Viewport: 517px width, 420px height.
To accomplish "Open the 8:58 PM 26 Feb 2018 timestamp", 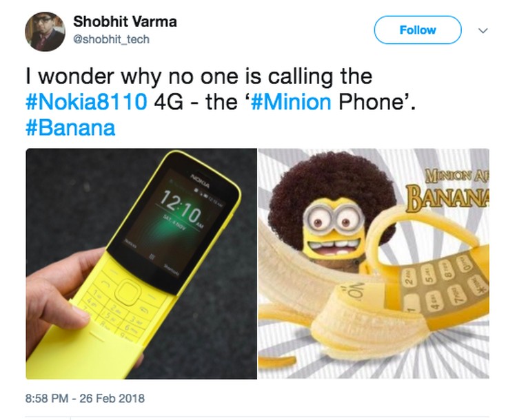I will point(85,398).
